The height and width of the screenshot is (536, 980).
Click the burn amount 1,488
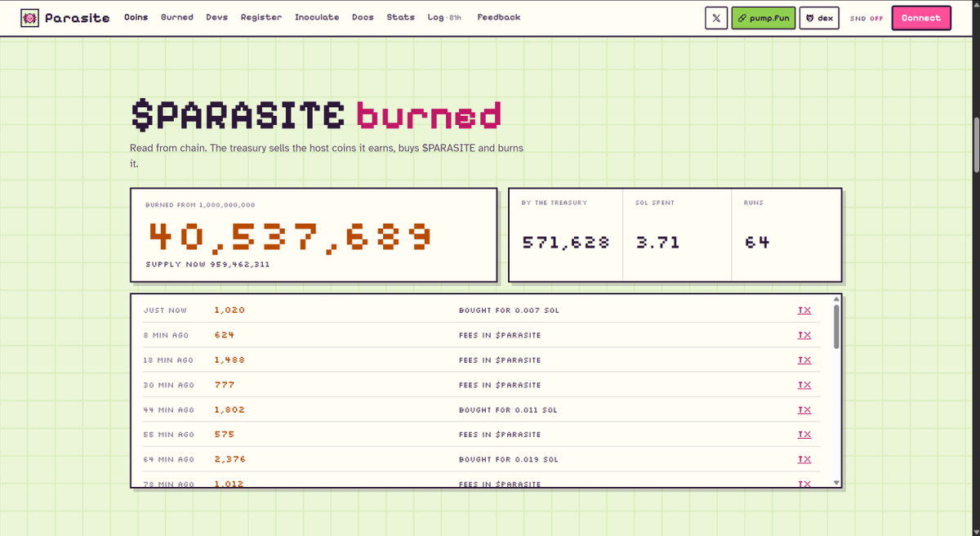pos(229,360)
